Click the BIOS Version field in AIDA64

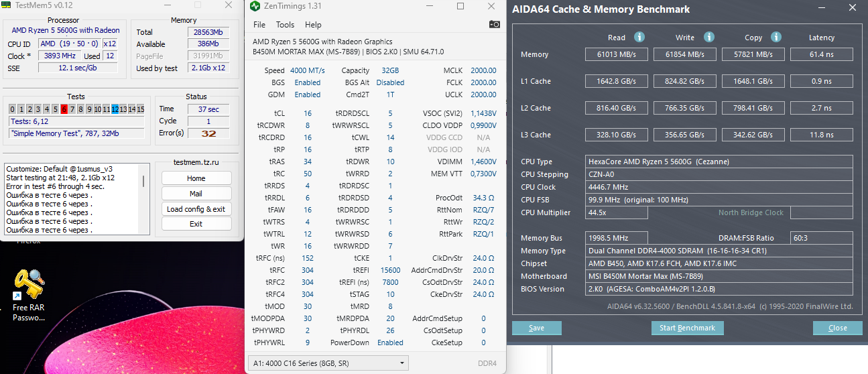click(719, 289)
